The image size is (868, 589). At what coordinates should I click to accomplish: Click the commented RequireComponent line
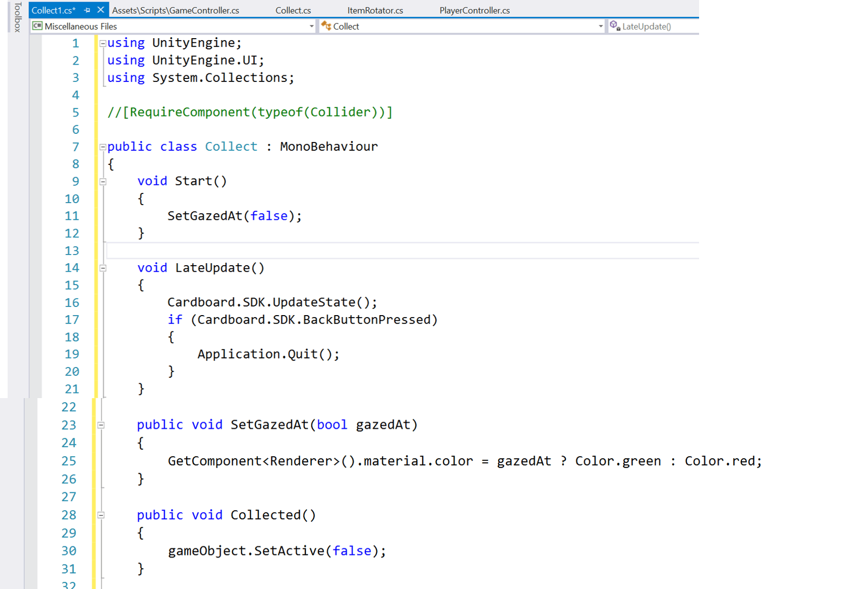pyautogui.click(x=250, y=112)
